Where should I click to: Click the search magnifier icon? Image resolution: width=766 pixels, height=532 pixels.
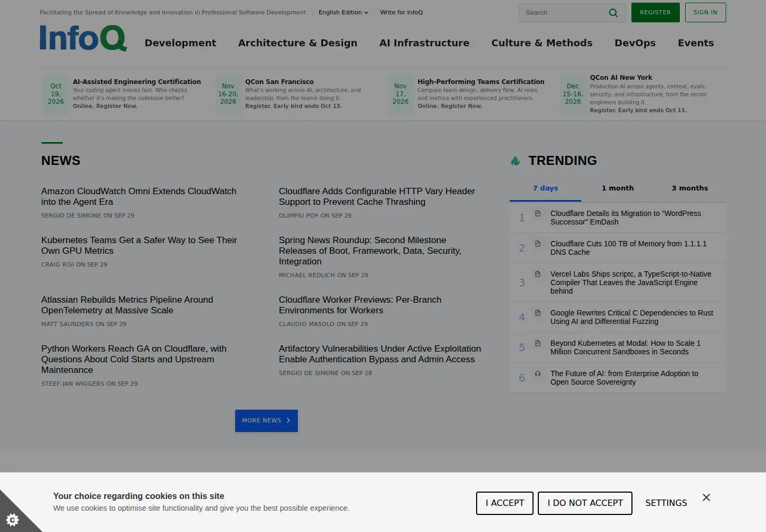pos(613,13)
